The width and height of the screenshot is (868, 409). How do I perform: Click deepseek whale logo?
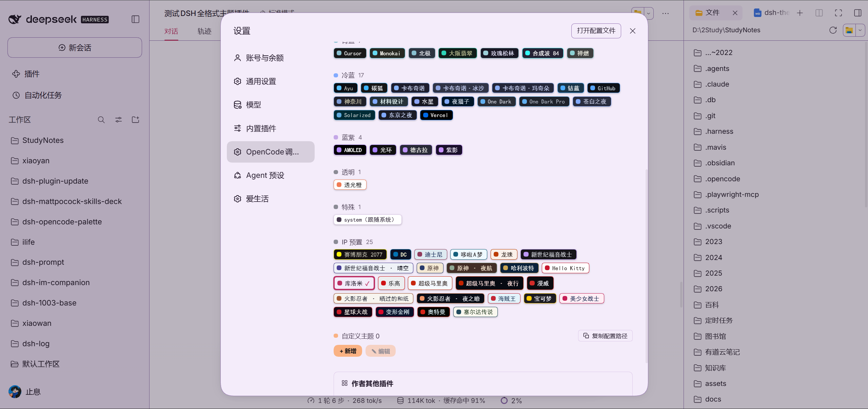point(15,19)
